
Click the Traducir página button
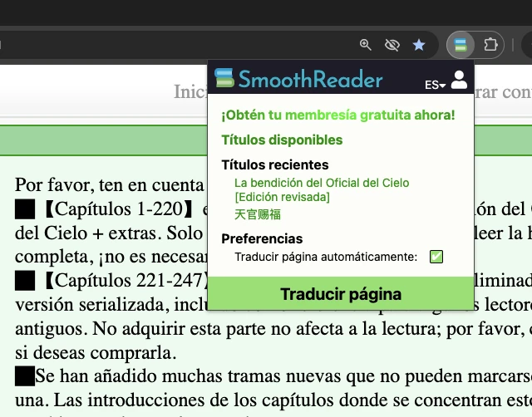click(341, 293)
